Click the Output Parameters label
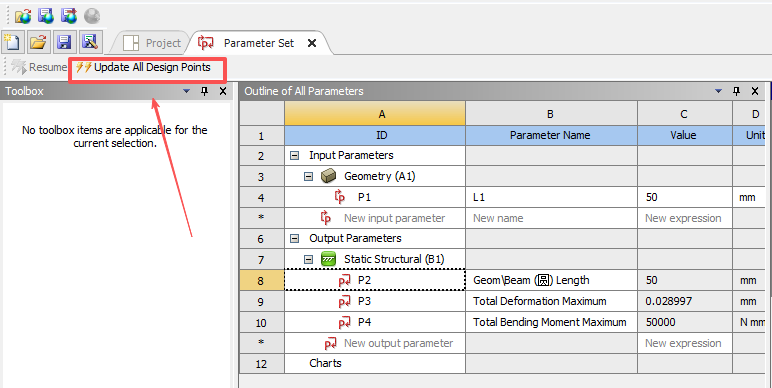Image resolution: width=772 pixels, height=388 pixels. (355, 238)
